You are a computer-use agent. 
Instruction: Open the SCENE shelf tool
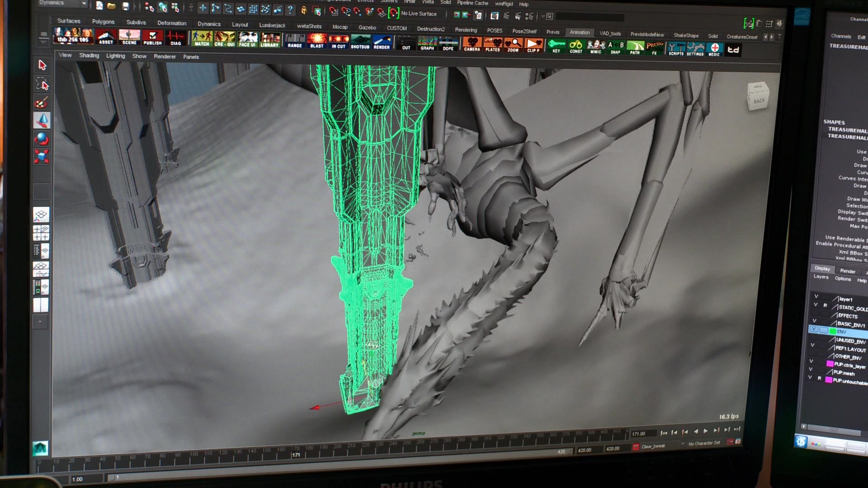129,38
